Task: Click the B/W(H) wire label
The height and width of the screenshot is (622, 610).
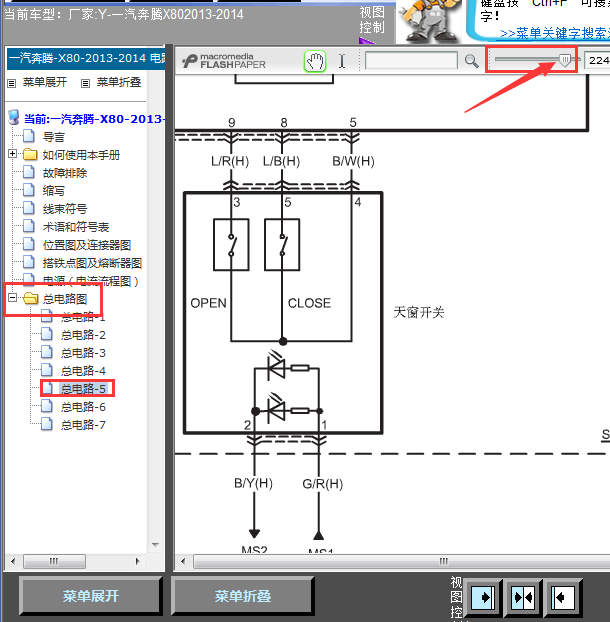Action: click(353, 161)
